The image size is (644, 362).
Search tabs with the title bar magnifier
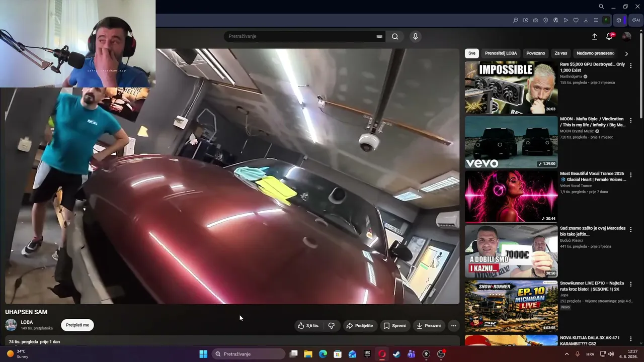pyautogui.click(x=601, y=7)
